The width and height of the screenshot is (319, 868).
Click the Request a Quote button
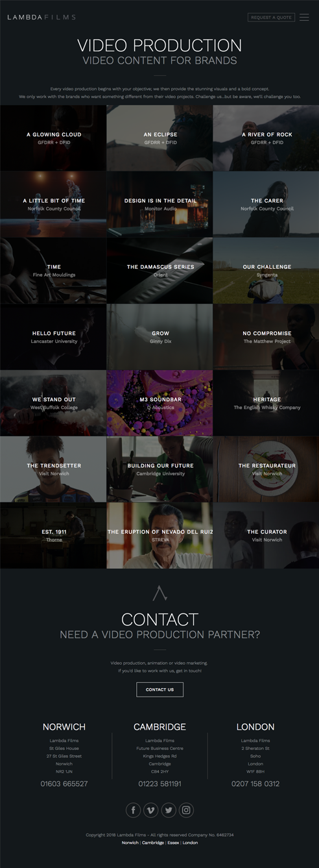point(271,18)
